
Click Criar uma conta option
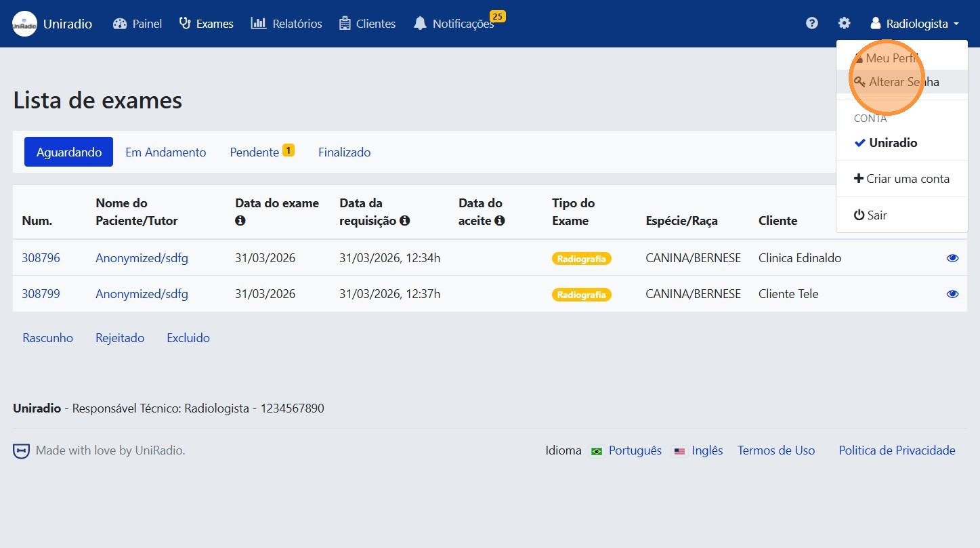pos(908,179)
